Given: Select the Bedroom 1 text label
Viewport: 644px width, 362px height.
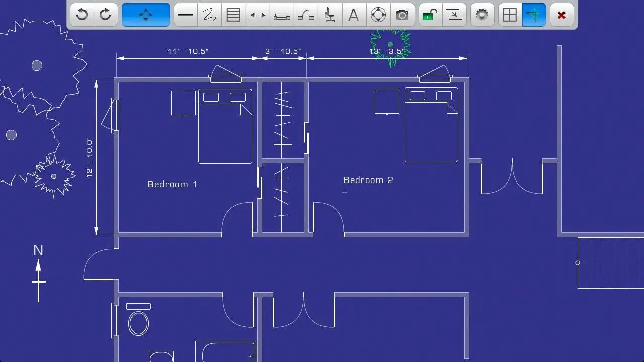Looking at the screenshot, I should (172, 184).
